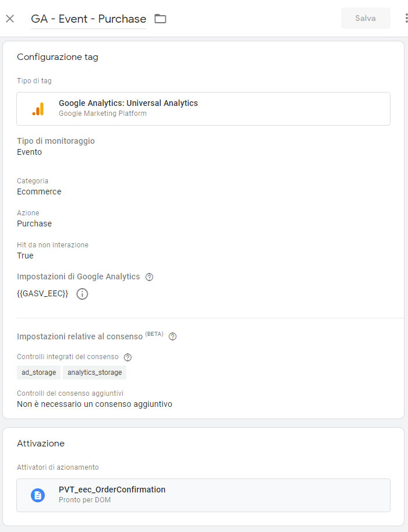Click 'Non è necessario un consenso aggiuntivo' text

click(95, 404)
